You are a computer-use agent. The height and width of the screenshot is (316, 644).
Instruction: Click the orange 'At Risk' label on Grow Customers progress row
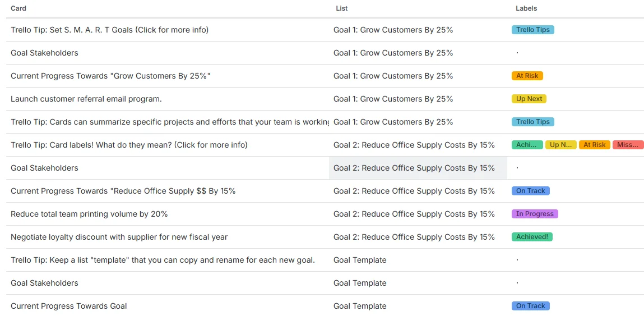(527, 76)
